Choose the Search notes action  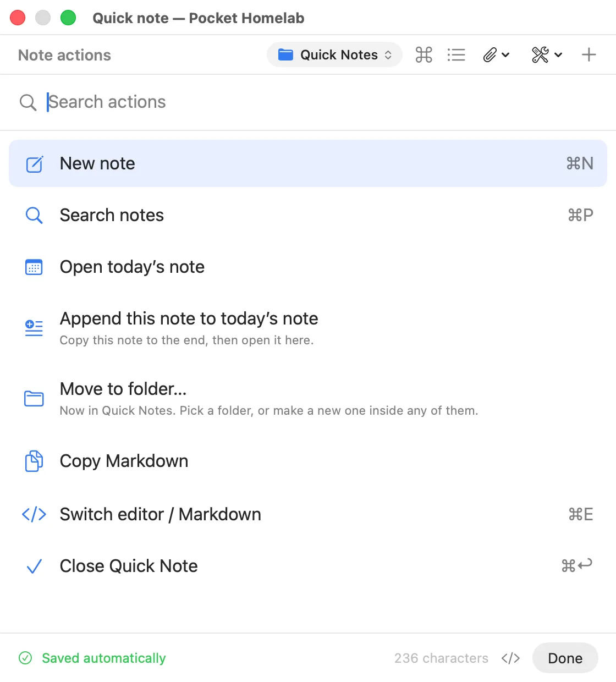pos(308,215)
